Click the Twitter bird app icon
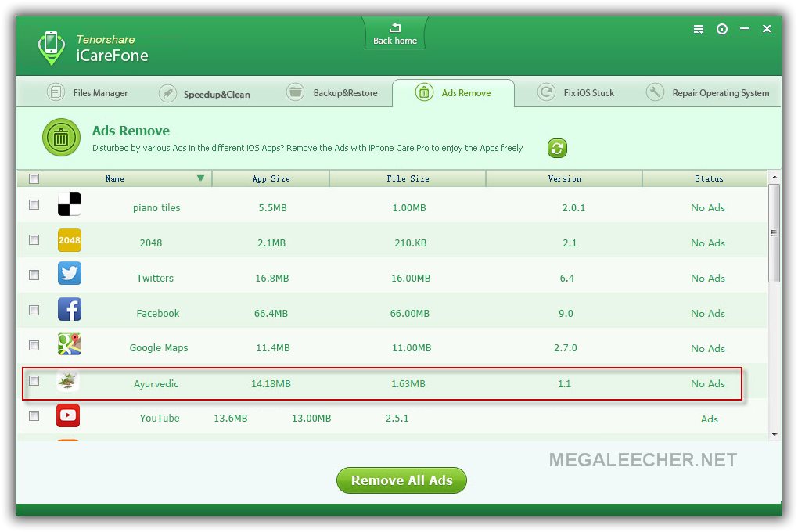The image size is (798, 532). pos(69,273)
